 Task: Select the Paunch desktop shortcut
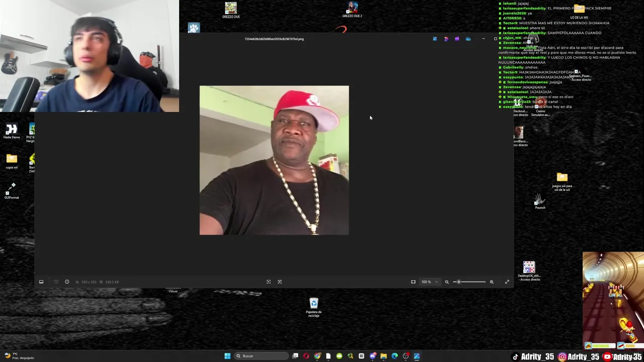pos(540,202)
